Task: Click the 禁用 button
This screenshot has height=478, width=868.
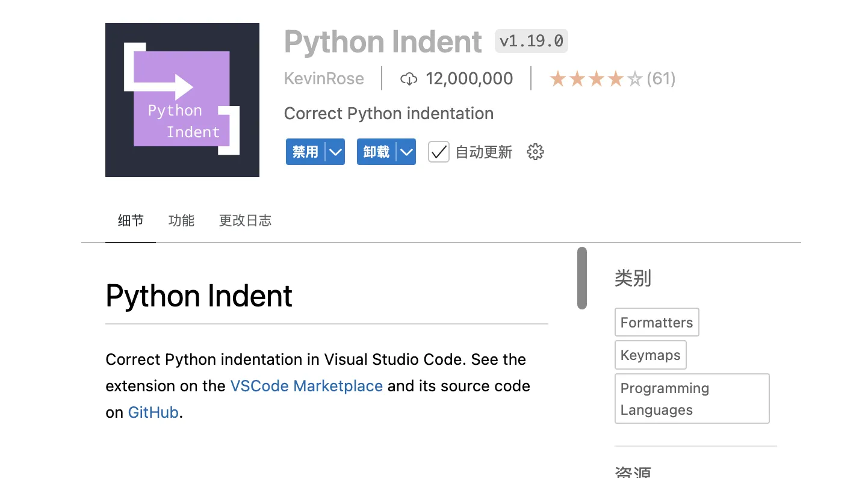Action: [x=305, y=152]
